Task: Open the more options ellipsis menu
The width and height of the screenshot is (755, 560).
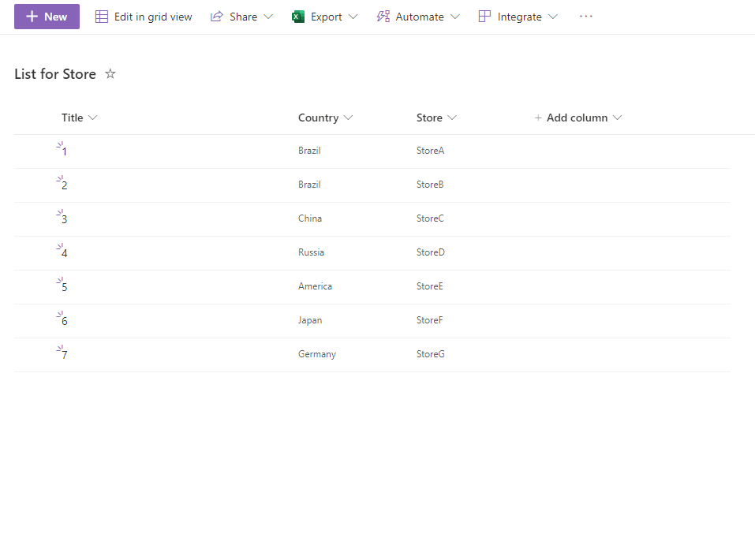Action: tap(586, 17)
